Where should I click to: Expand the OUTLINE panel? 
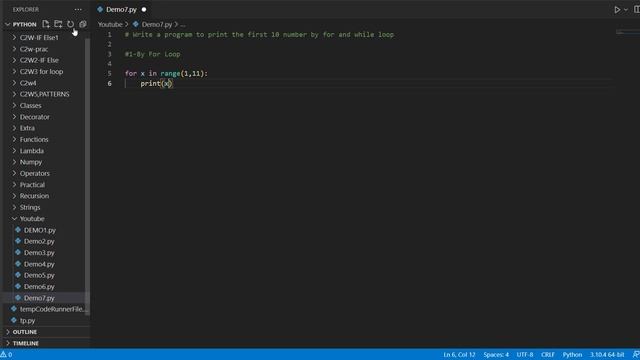pos(24,332)
